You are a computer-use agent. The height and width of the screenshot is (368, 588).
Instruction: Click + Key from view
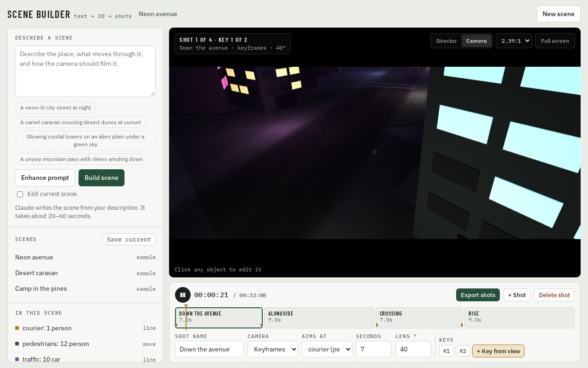coord(498,351)
